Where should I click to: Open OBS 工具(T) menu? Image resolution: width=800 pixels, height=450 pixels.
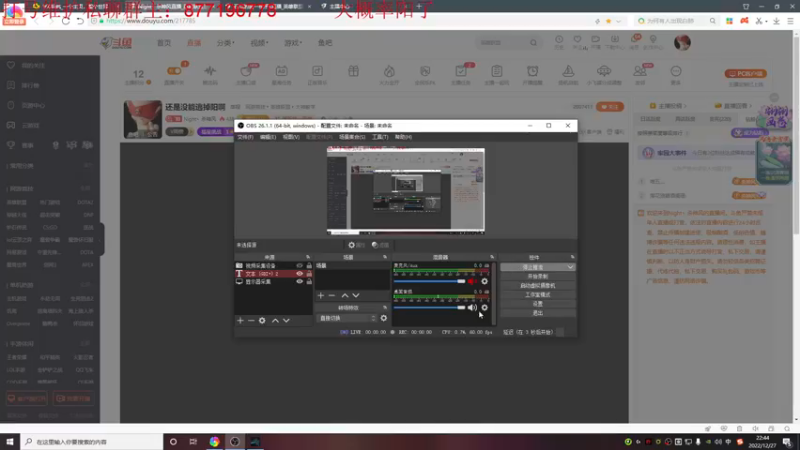point(380,137)
